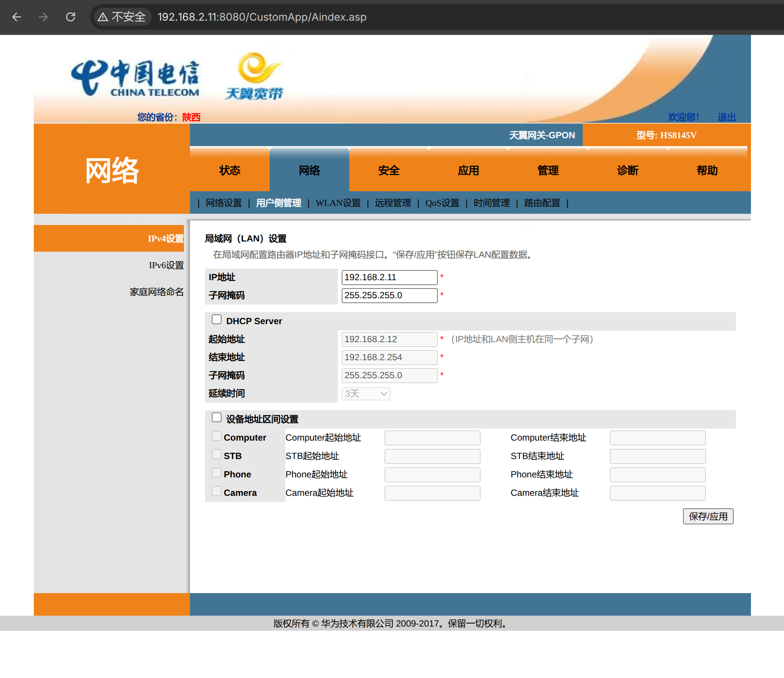Click the browser back arrow
The image size is (784, 678).
[17, 17]
